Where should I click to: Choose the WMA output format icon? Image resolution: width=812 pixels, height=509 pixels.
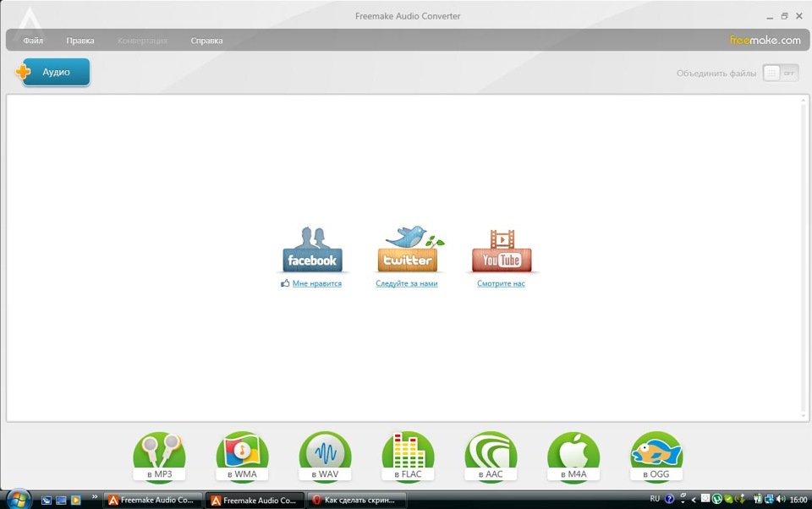243,457
